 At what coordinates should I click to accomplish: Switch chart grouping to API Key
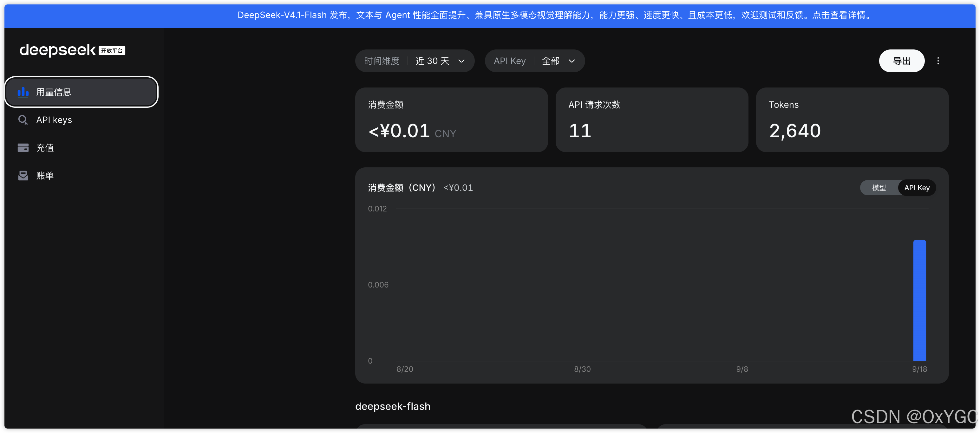click(917, 188)
